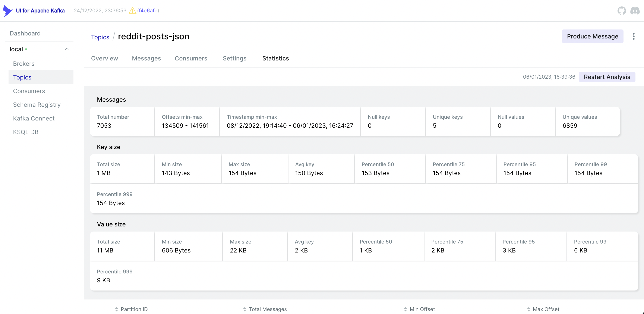
Task: Click the Key size Avg key 150 Bytes
Action: coord(309,173)
